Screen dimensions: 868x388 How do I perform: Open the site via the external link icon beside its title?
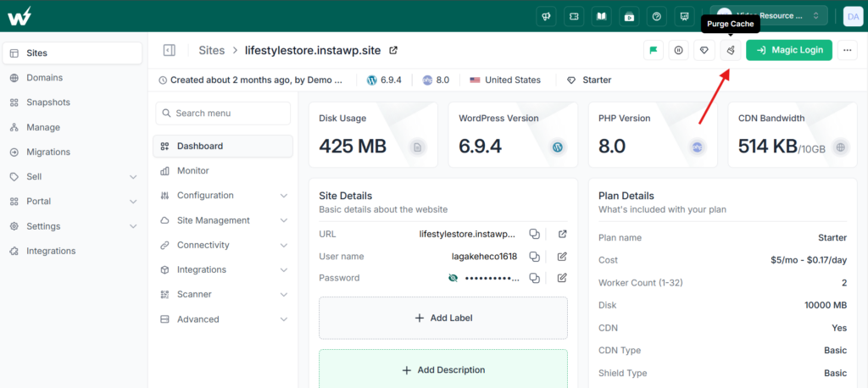(x=393, y=50)
